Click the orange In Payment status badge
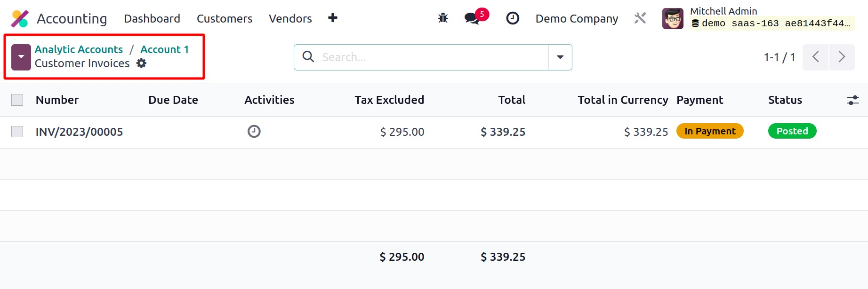868x289 pixels. [710, 131]
